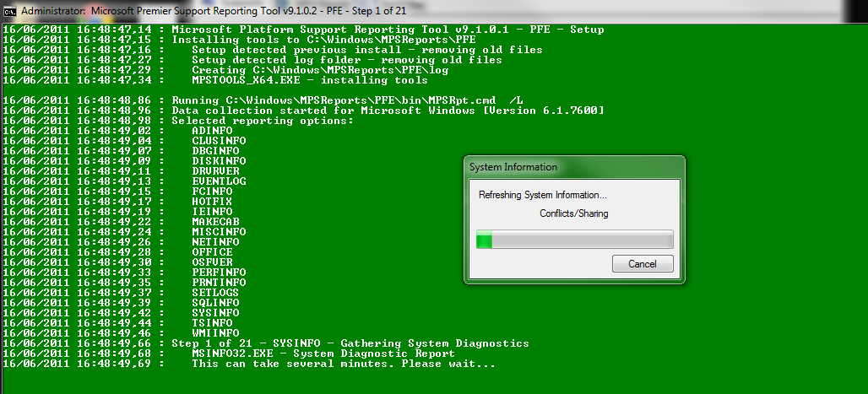The height and width of the screenshot is (394, 868).
Task: Click 'MPSTOOLS_X64.EXE - installing tools' line
Action: coord(214,80)
